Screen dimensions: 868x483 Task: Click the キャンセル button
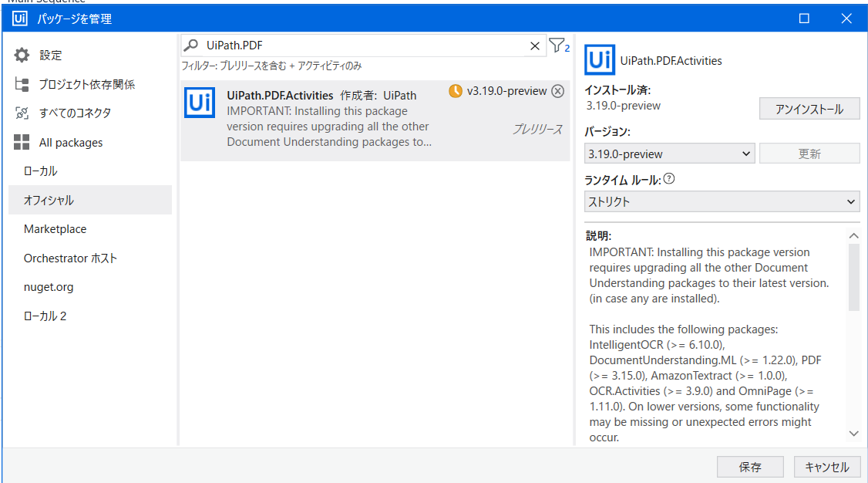pos(827,467)
